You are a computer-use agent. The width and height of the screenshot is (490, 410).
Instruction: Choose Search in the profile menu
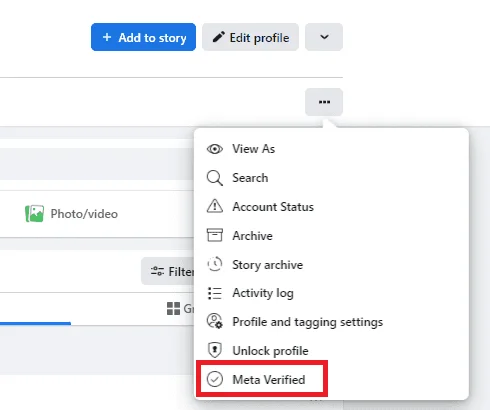[x=331, y=178]
